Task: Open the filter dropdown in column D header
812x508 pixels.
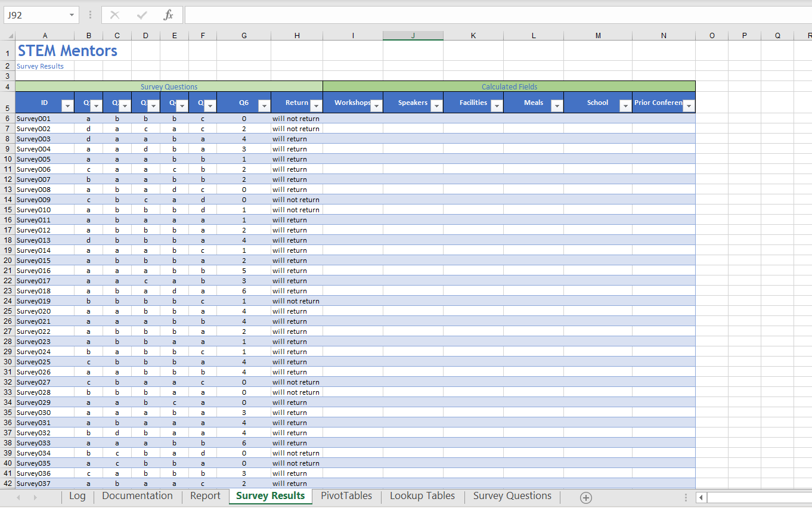Action: [154, 106]
